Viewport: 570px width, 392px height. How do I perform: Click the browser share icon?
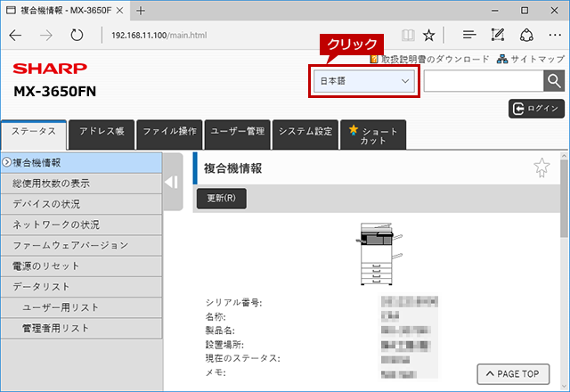[x=526, y=36]
